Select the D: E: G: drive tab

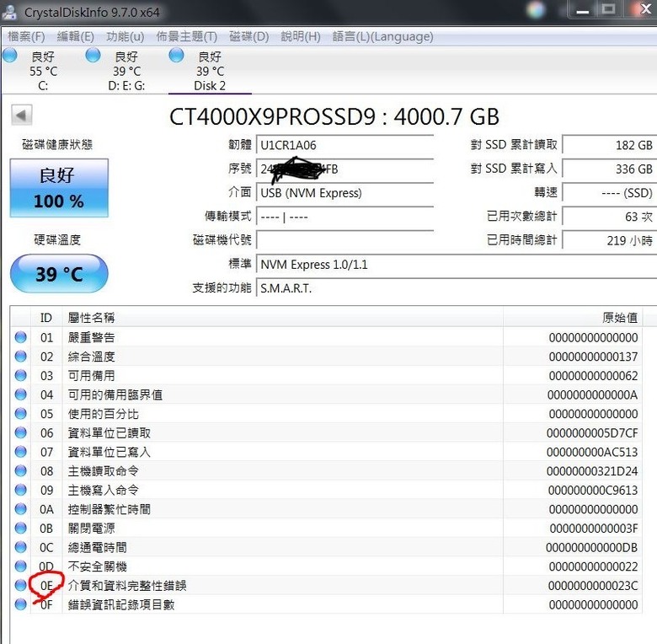(x=126, y=71)
